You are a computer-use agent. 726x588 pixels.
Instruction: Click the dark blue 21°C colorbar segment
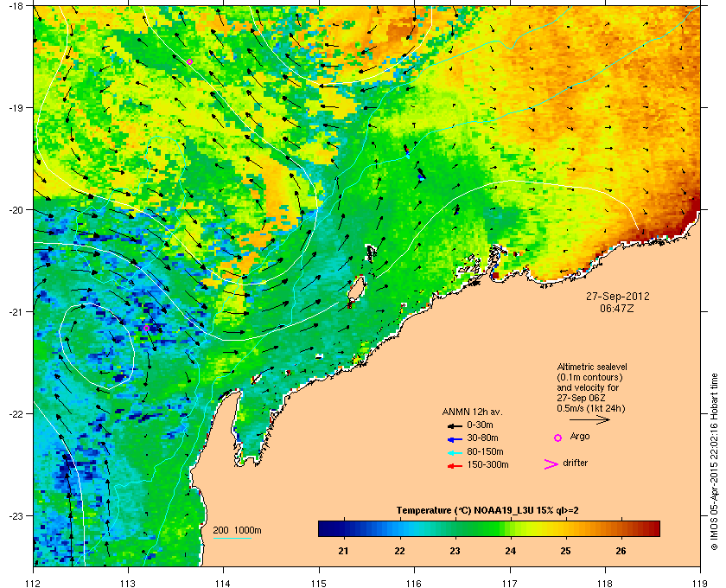pos(343,528)
